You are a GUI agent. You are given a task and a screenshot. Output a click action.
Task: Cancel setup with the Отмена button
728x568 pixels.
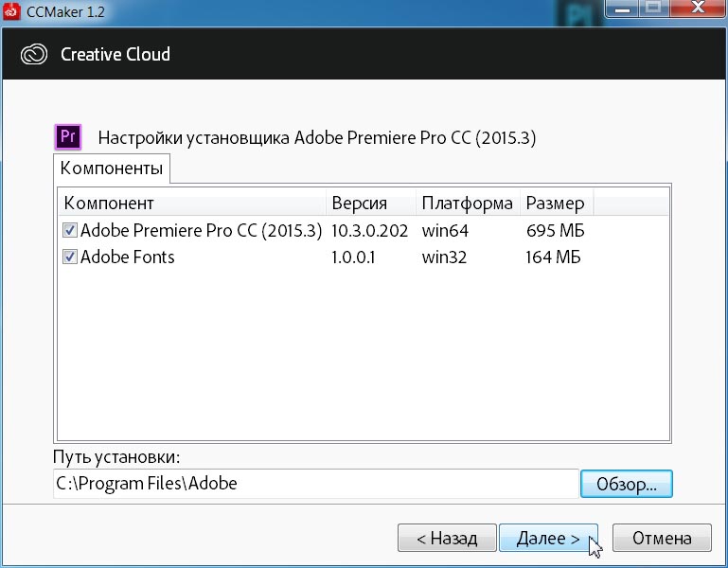(662, 539)
